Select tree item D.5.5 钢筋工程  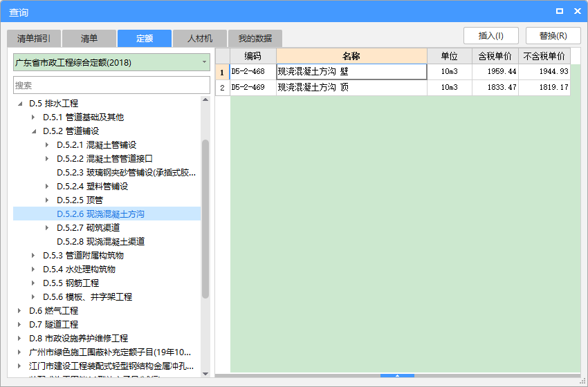point(71,283)
